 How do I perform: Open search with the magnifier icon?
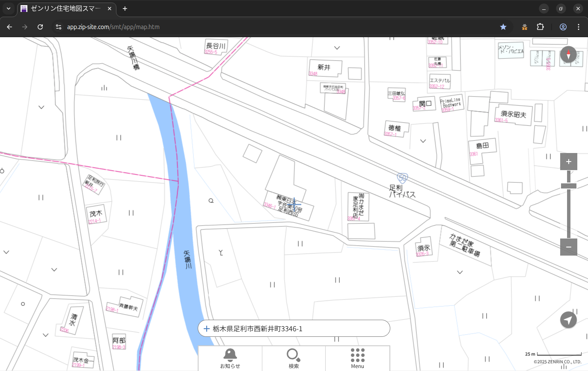click(294, 358)
